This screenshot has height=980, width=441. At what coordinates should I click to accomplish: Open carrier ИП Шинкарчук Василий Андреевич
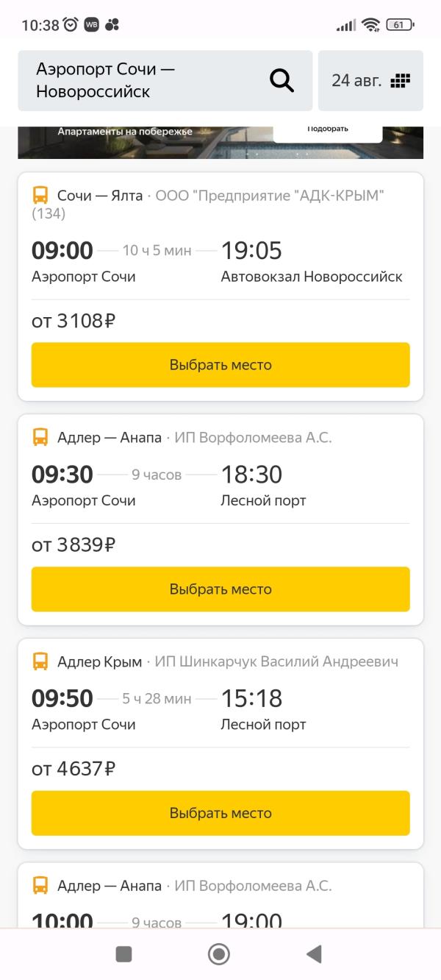click(276, 661)
